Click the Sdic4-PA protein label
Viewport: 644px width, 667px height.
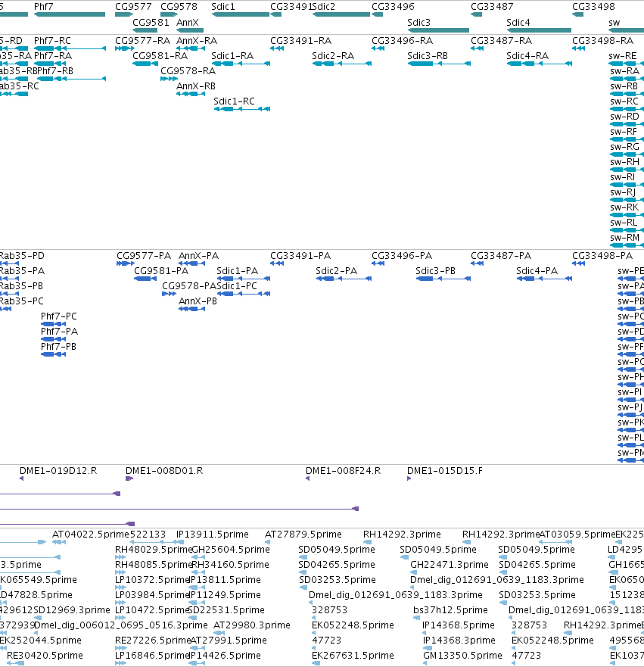[537, 271]
